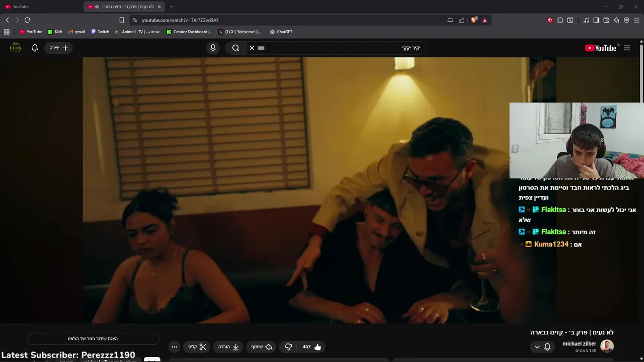Viewport: 644px width, 362px height.
Task: Toggle the browser sidebar panel icon
Action: (596, 20)
